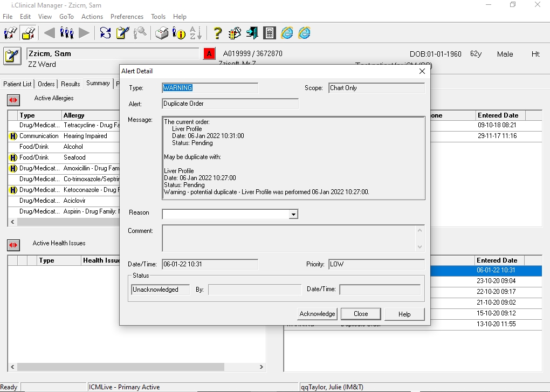Click the Type field showing WARNING
Viewport: 550px width, 392px height.
(210, 88)
